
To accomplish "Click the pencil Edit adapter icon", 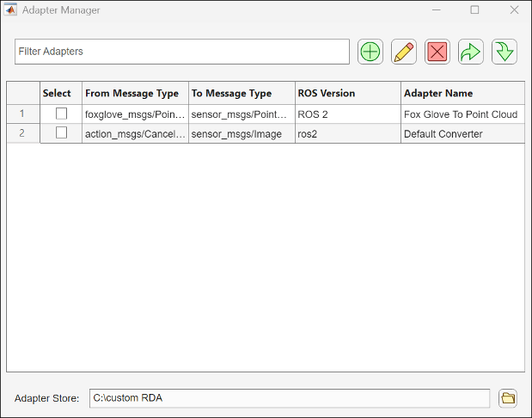I will 404,52.
